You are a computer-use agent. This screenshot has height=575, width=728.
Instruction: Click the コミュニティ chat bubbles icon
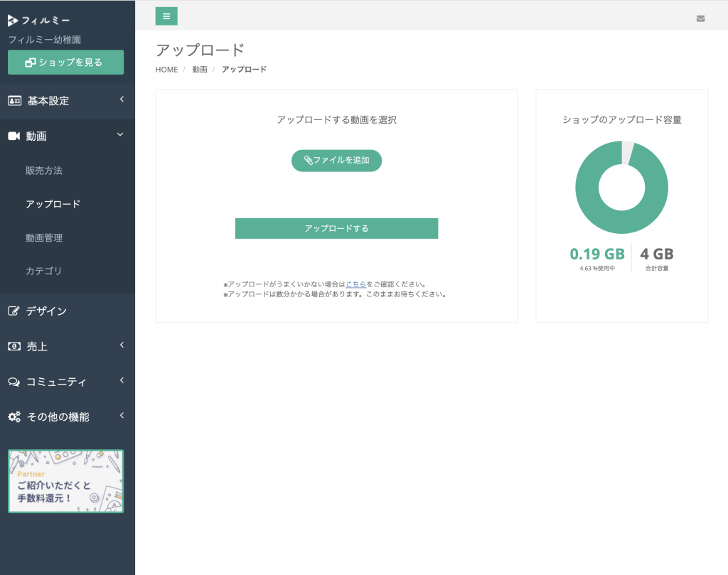coord(14,382)
